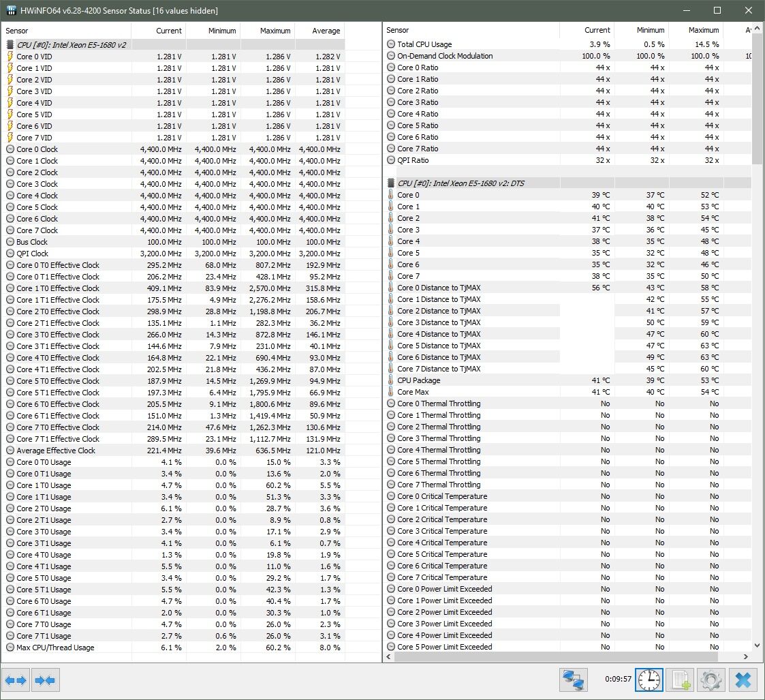Click the left panel Maximum column header
The image size is (765, 700).
[x=268, y=30]
